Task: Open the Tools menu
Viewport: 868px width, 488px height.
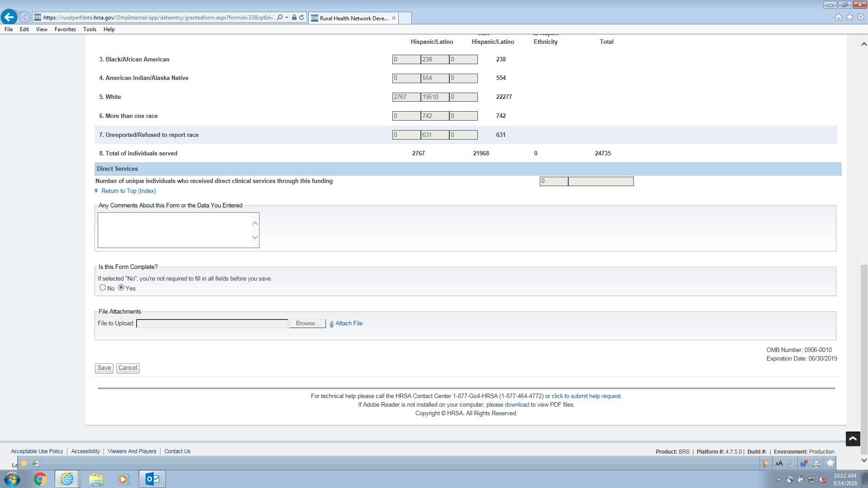Action: coord(90,29)
